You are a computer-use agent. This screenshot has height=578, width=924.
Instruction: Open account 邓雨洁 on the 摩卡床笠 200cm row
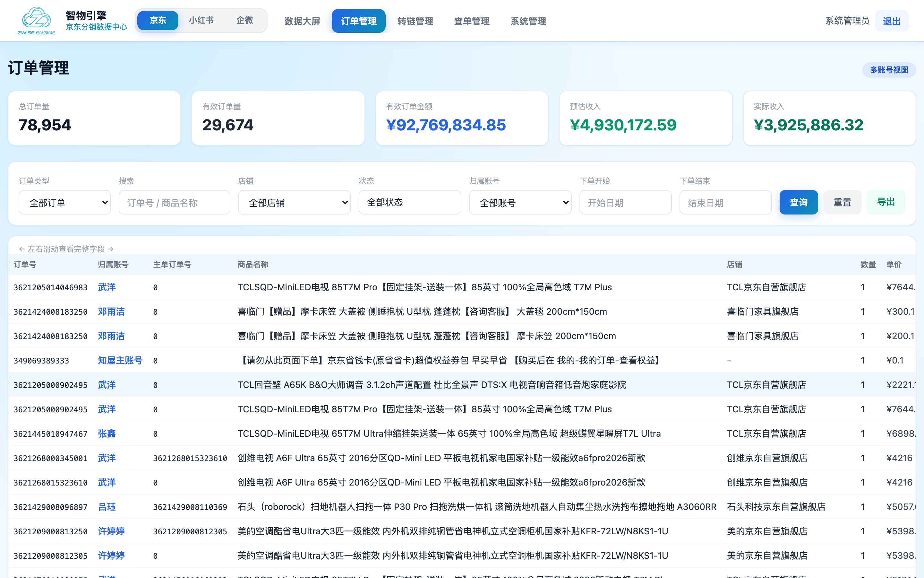(x=111, y=336)
